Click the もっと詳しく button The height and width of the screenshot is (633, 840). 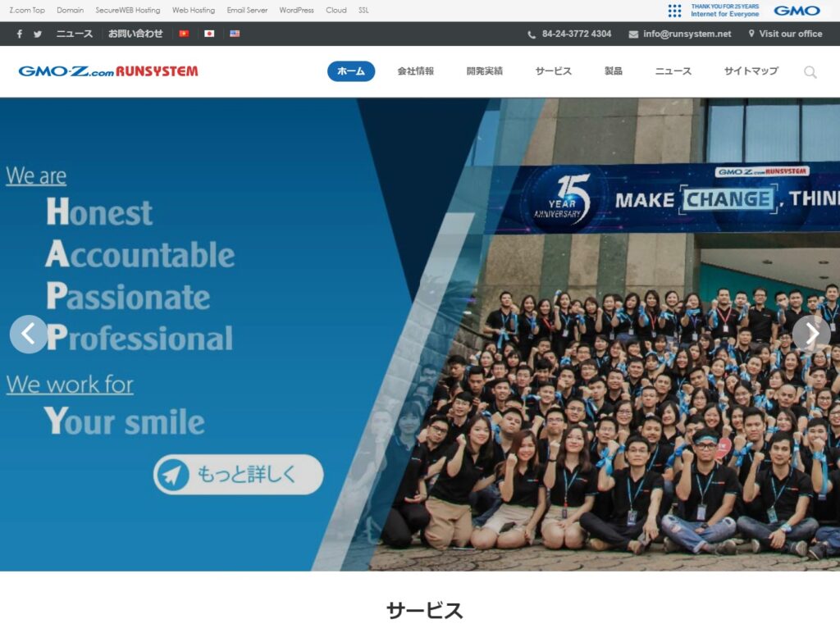(x=239, y=475)
